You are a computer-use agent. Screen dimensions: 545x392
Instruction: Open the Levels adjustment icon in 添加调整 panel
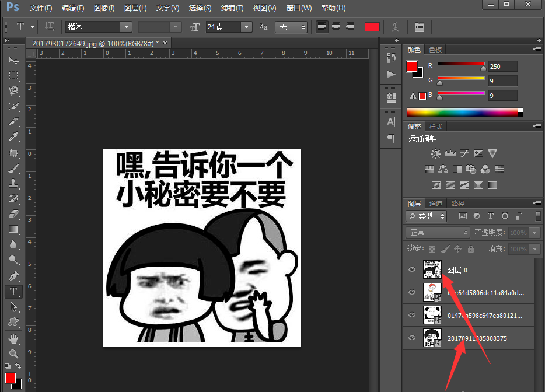(450, 153)
